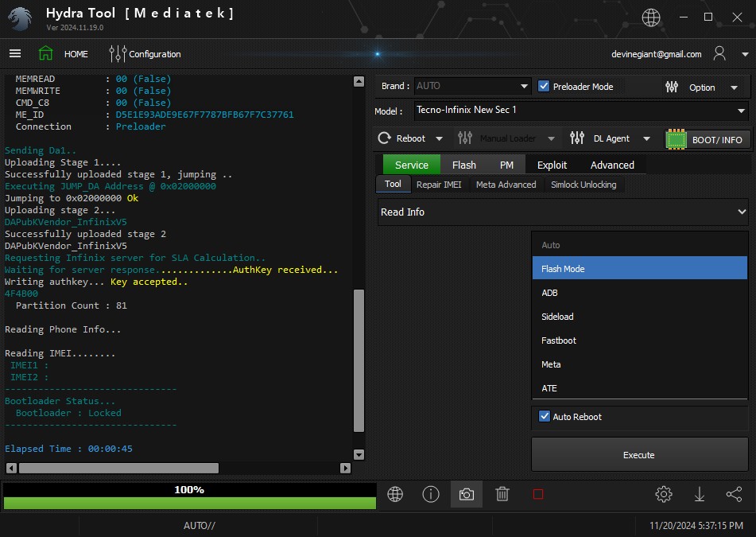Viewport: 756px width, 537px height.
Task: Open the Meta Advanced sub-tab
Action: point(506,185)
